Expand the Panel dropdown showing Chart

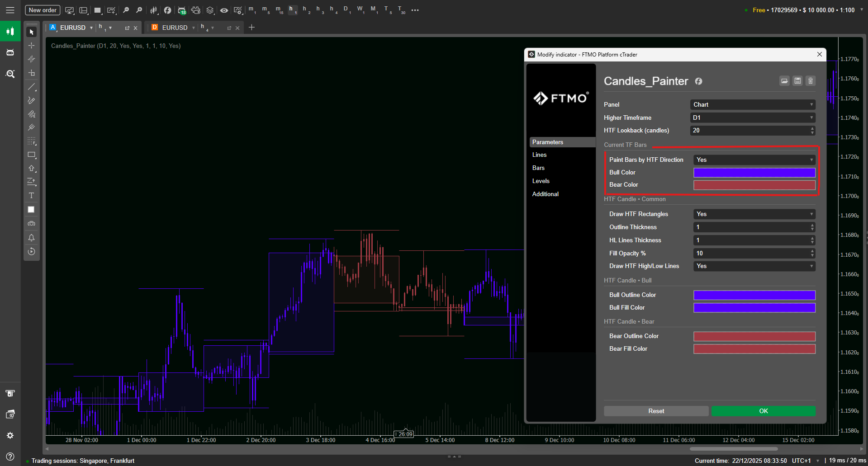(x=753, y=104)
